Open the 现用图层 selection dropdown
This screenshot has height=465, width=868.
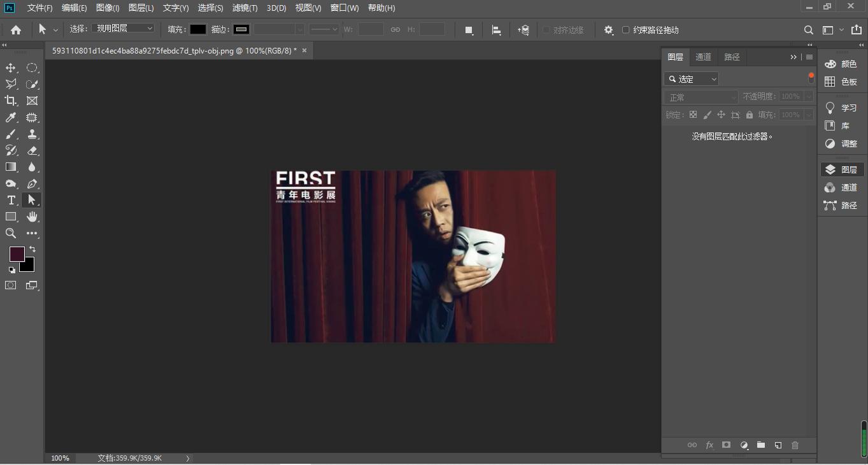click(123, 27)
